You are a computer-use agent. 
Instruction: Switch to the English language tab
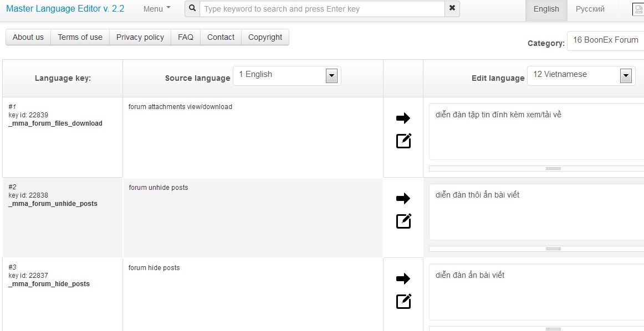[x=546, y=9]
